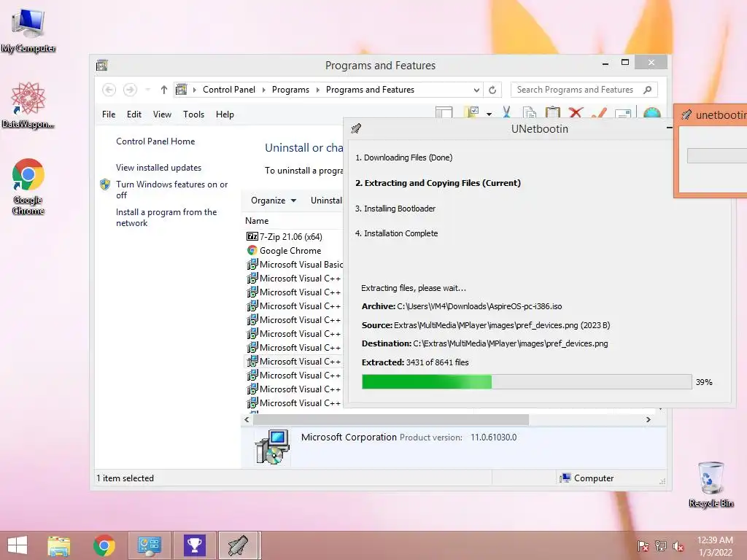Click the layout pane toolbar icon

pos(444,112)
